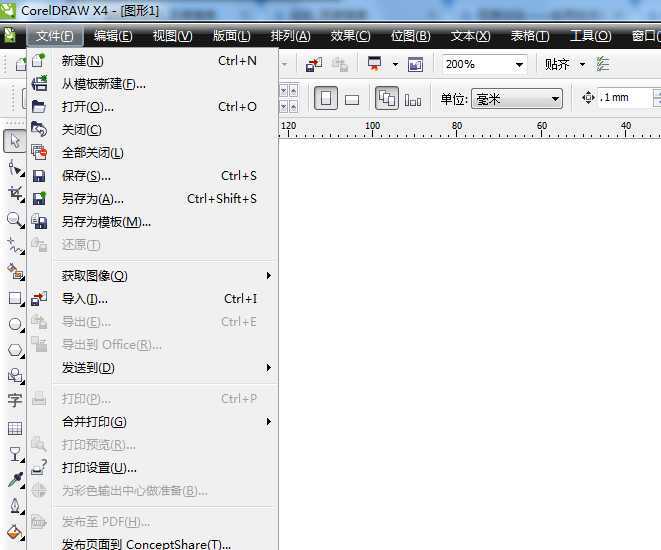The image size is (661, 550).
Task: Select the Shape edit tool
Action: [x=15, y=168]
